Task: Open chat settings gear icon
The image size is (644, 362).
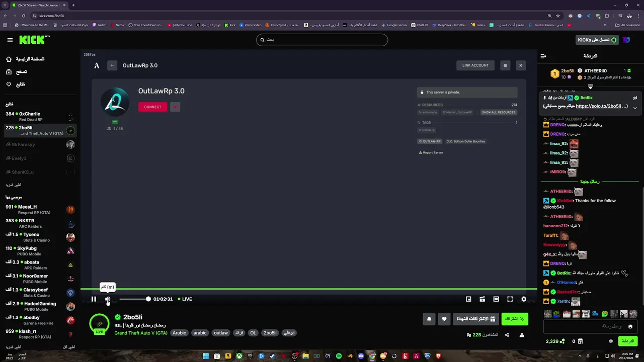Action: (611, 341)
